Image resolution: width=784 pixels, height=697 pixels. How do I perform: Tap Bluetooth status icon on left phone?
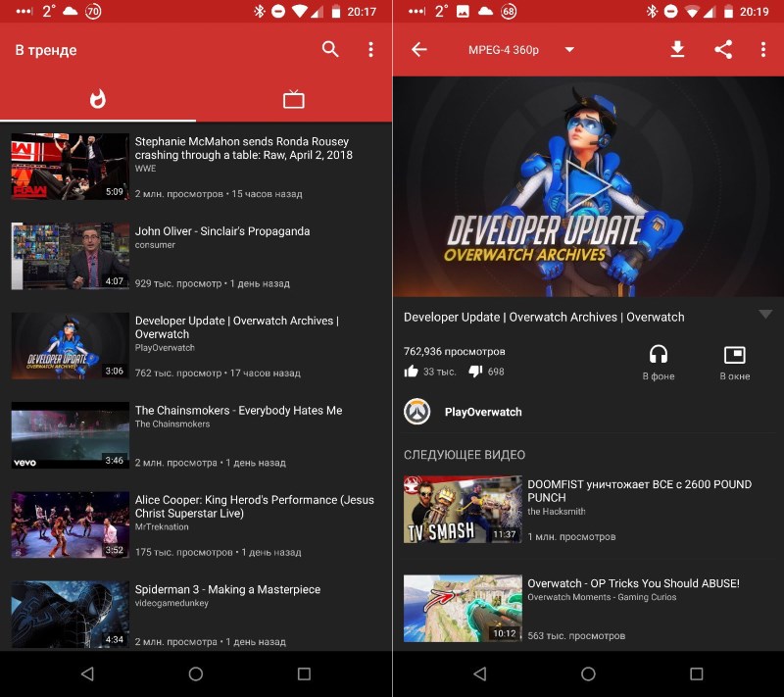[x=259, y=11]
